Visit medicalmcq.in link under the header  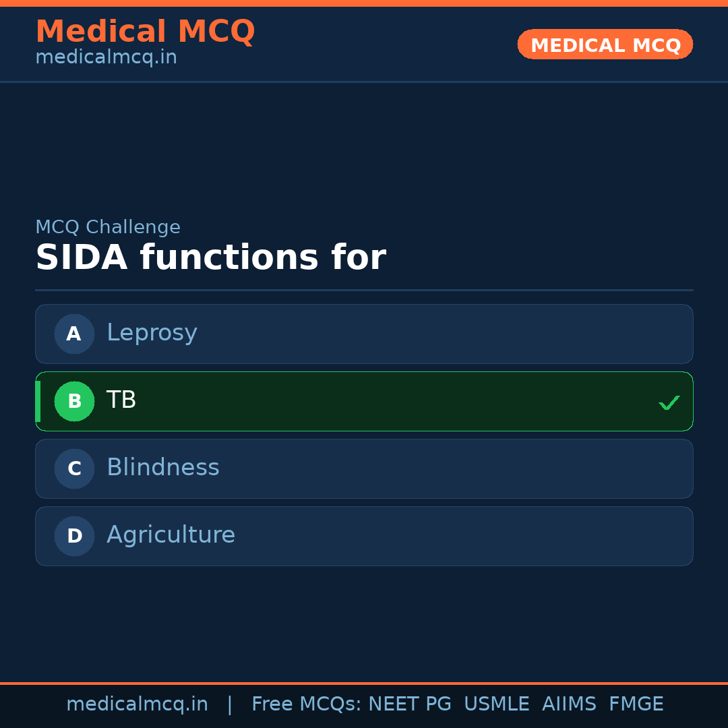tap(106, 58)
